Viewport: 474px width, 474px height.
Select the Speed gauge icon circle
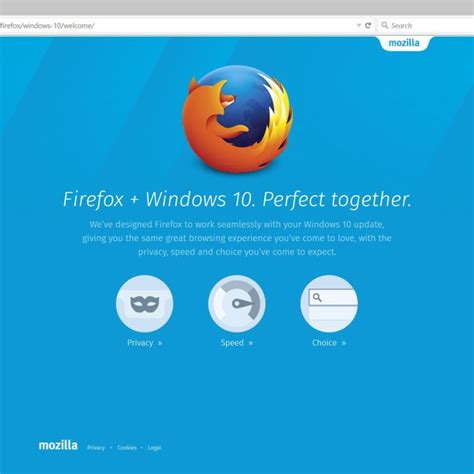tap(237, 304)
